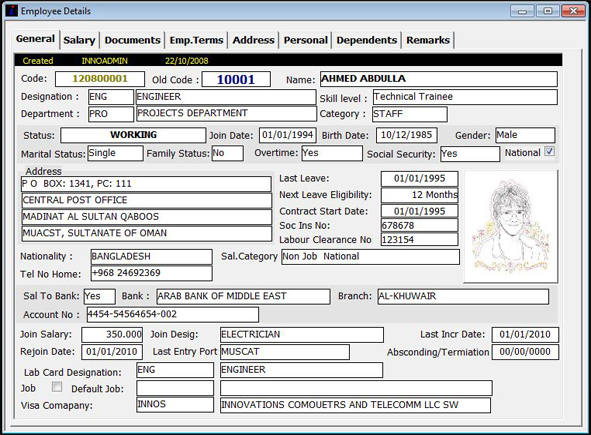Maximize the Employee Details window

pos(548,11)
